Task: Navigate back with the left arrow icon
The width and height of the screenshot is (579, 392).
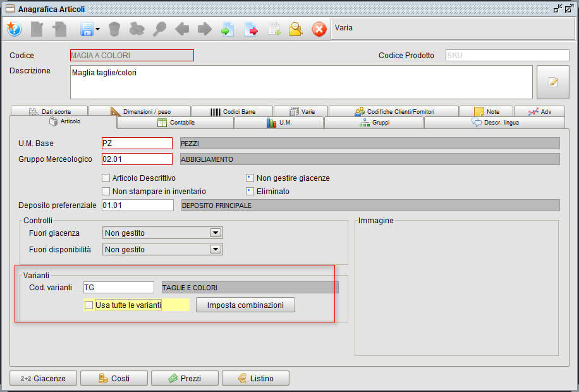Action: tap(182, 29)
